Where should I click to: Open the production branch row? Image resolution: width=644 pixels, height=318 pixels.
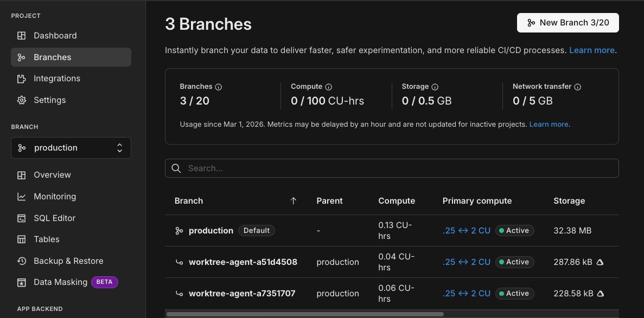pyautogui.click(x=211, y=231)
